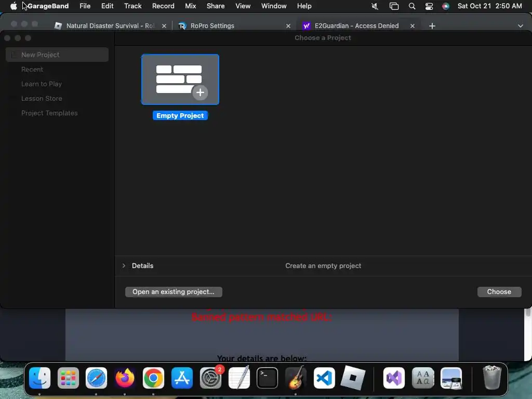Open the GarageBand application menu

tap(48, 6)
